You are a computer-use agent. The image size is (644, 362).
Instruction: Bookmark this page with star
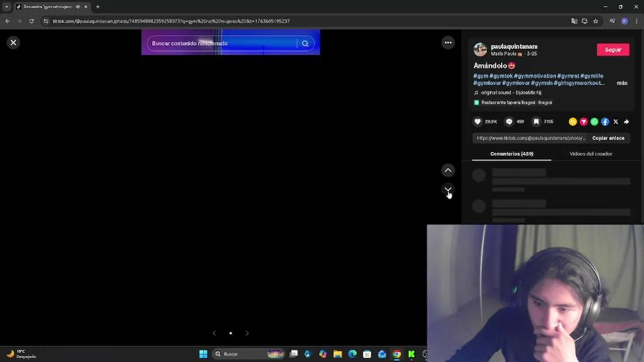(x=596, y=21)
